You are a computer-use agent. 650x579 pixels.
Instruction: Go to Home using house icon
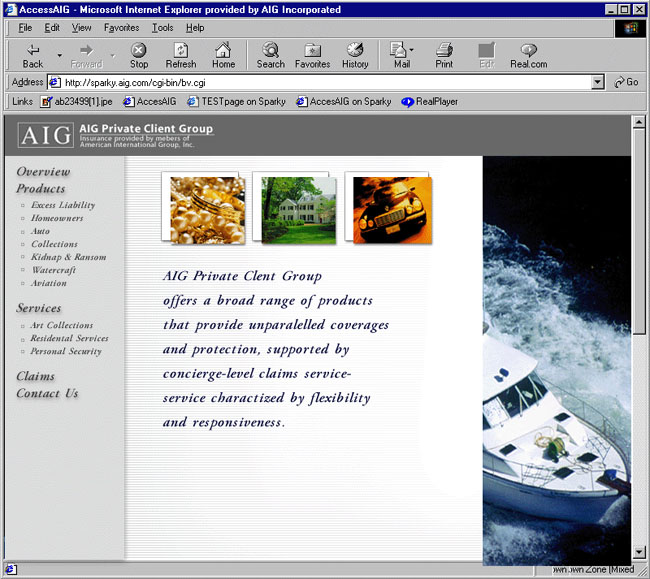click(223, 50)
